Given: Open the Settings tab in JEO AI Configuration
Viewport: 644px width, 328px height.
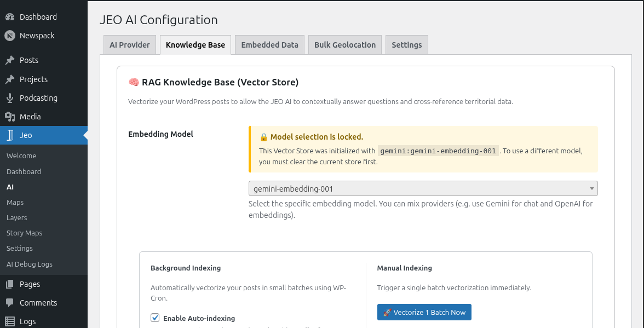Looking at the screenshot, I should tap(406, 45).
